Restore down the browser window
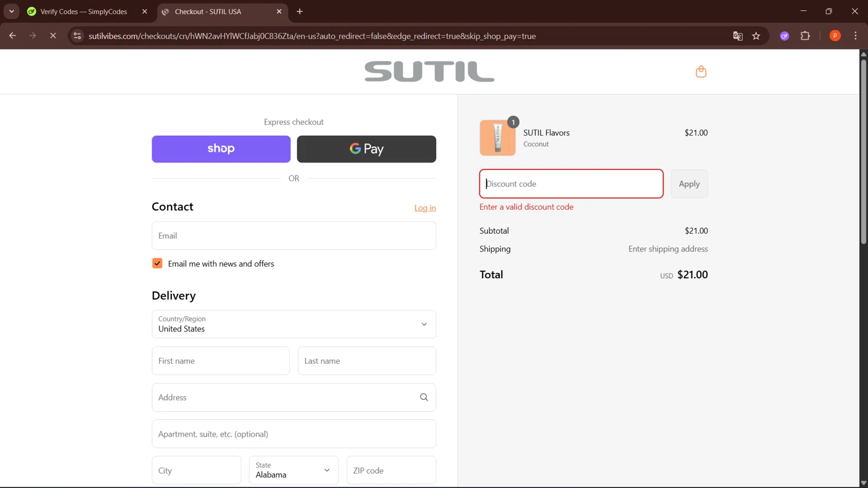The width and height of the screenshot is (868, 488). [829, 11]
